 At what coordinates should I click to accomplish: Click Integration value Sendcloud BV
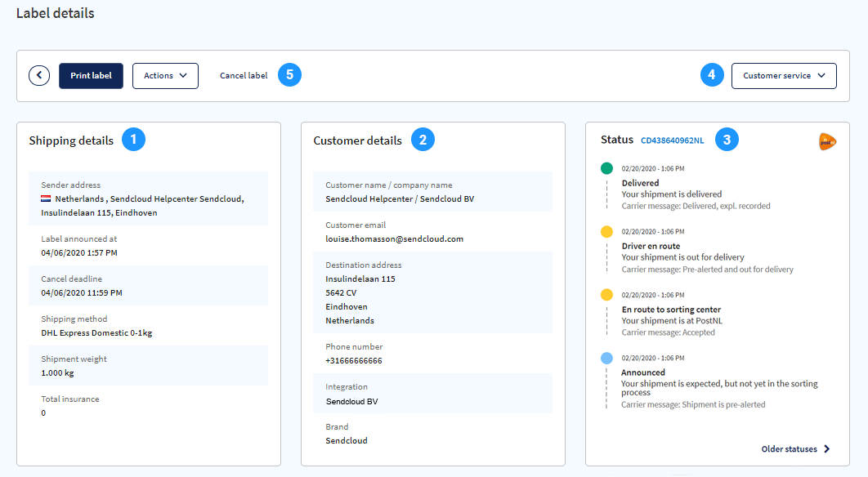click(x=352, y=402)
